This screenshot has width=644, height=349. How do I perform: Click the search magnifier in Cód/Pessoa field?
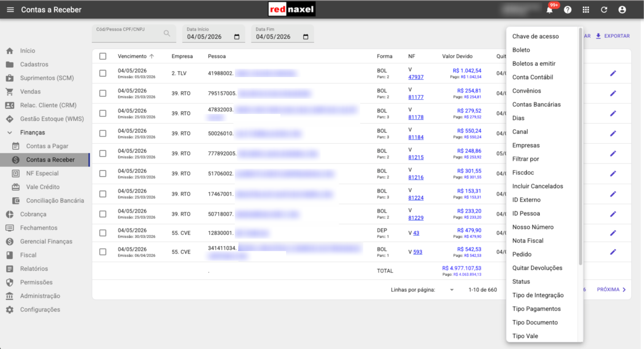click(167, 33)
